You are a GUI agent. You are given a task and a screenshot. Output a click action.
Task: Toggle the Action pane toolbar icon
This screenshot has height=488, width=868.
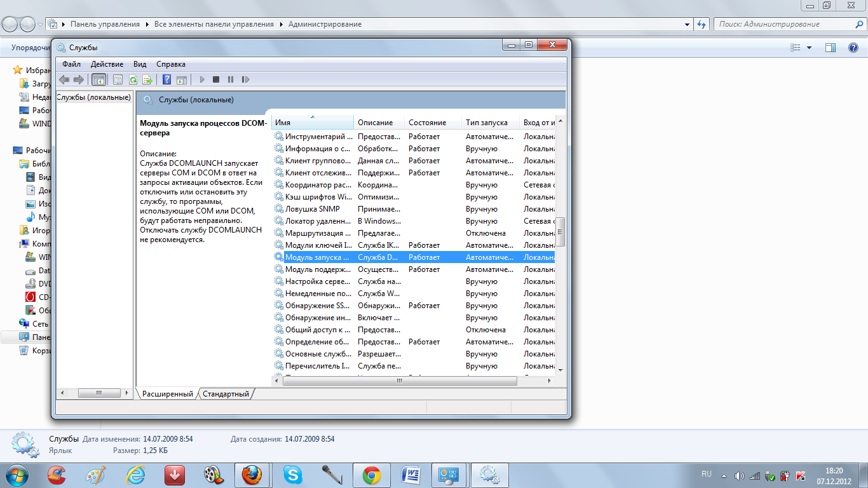182,79
